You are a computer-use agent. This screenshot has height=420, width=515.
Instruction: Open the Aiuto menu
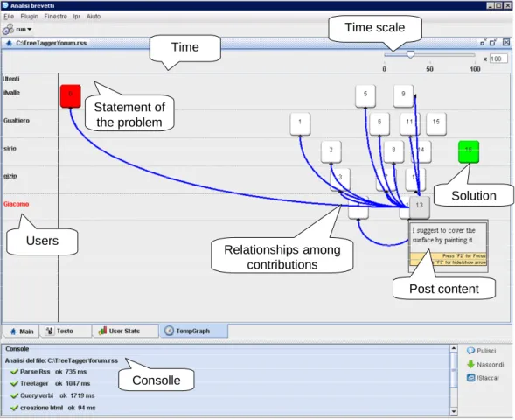click(x=94, y=17)
